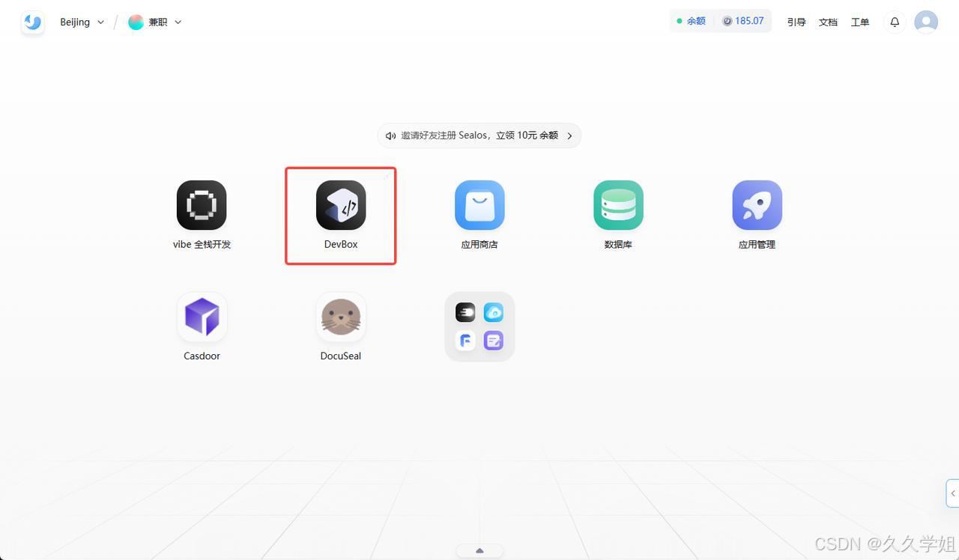Open purple note-edit app in folder
This screenshot has height=560, width=959.
494,341
